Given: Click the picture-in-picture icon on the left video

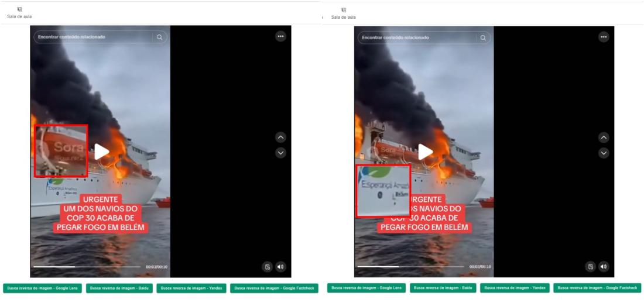Looking at the screenshot, I should 268,267.
